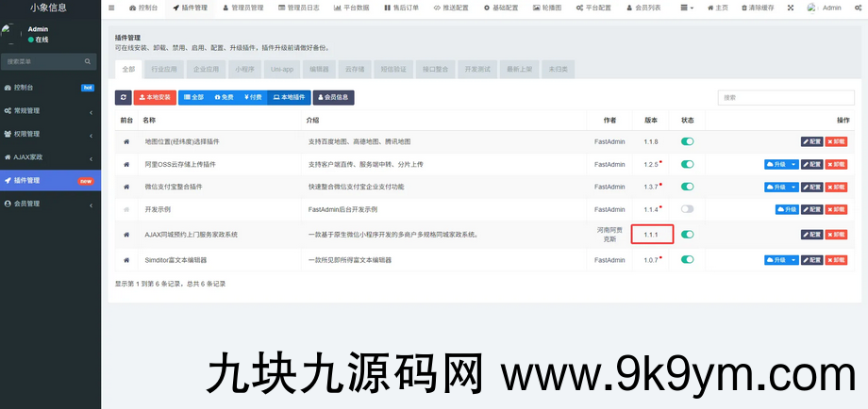Expand the 权限管理 sidebar menu
The image size is (868, 409).
[50, 134]
